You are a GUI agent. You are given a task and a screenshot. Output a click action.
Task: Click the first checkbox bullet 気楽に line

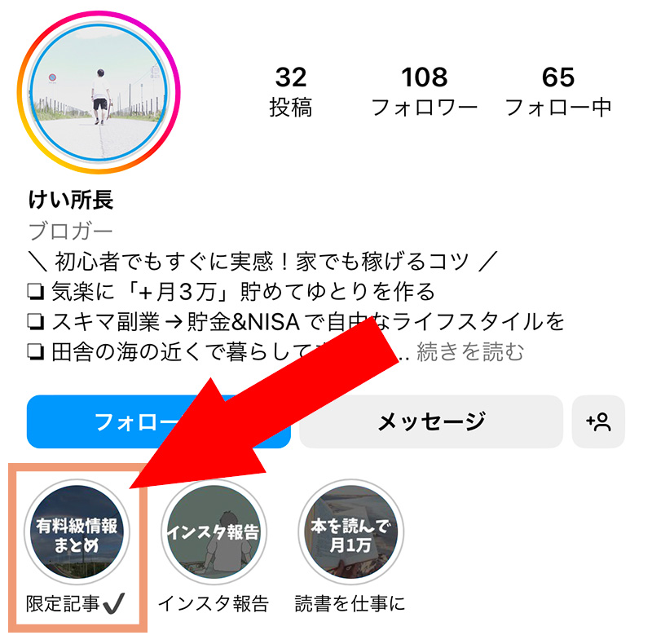(36, 291)
